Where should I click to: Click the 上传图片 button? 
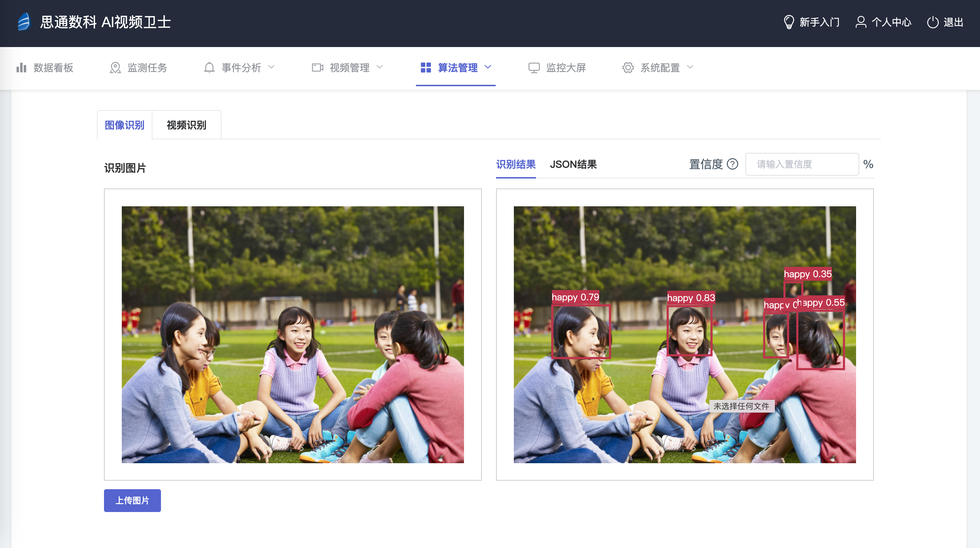(x=132, y=500)
